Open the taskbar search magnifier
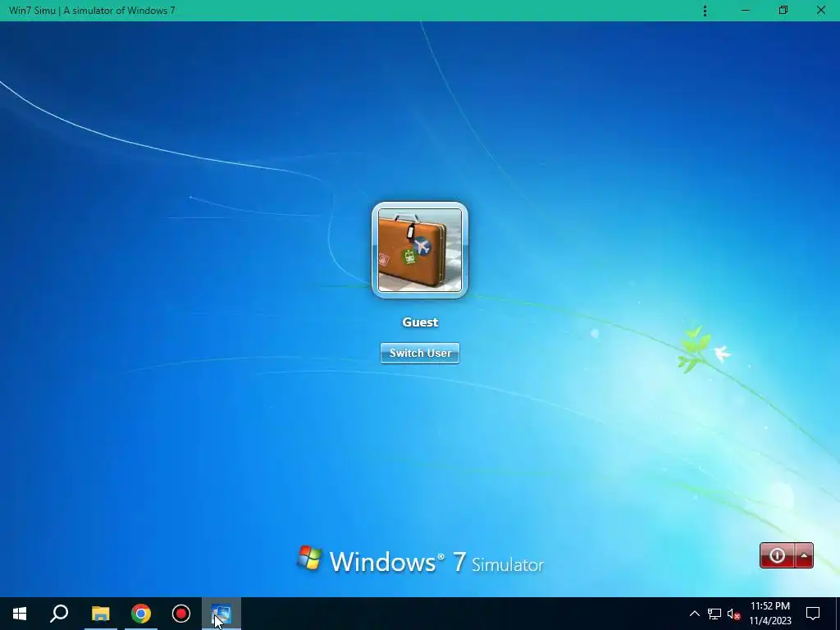The height and width of the screenshot is (630, 840). coord(59,614)
